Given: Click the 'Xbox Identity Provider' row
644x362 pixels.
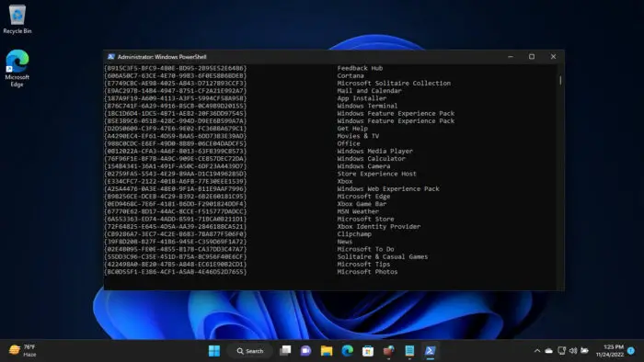Looking at the screenshot, I should (379, 226).
